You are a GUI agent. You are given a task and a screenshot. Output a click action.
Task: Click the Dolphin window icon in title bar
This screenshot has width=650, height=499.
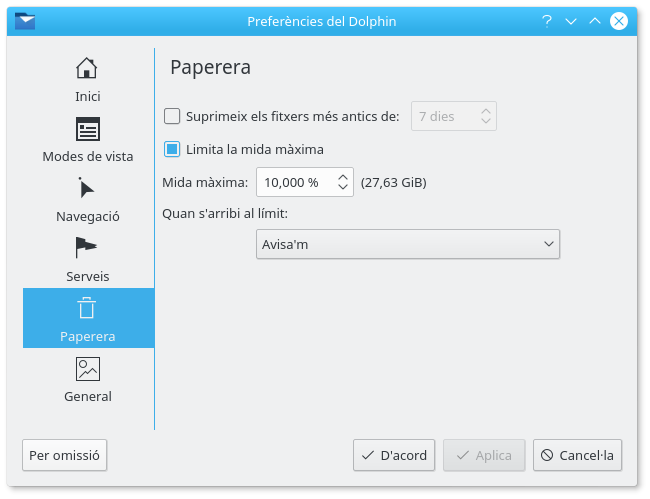coord(27,21)
